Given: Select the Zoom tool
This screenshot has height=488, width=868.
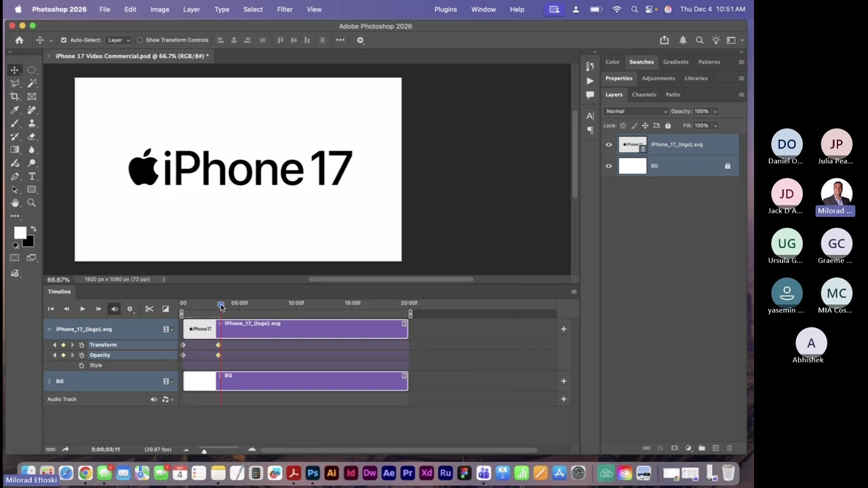Looking at the screenshot, I should [32, 203].
